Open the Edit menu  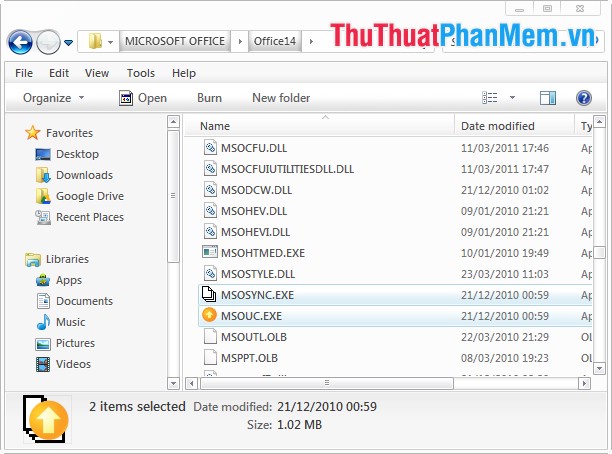pos(59,73)
